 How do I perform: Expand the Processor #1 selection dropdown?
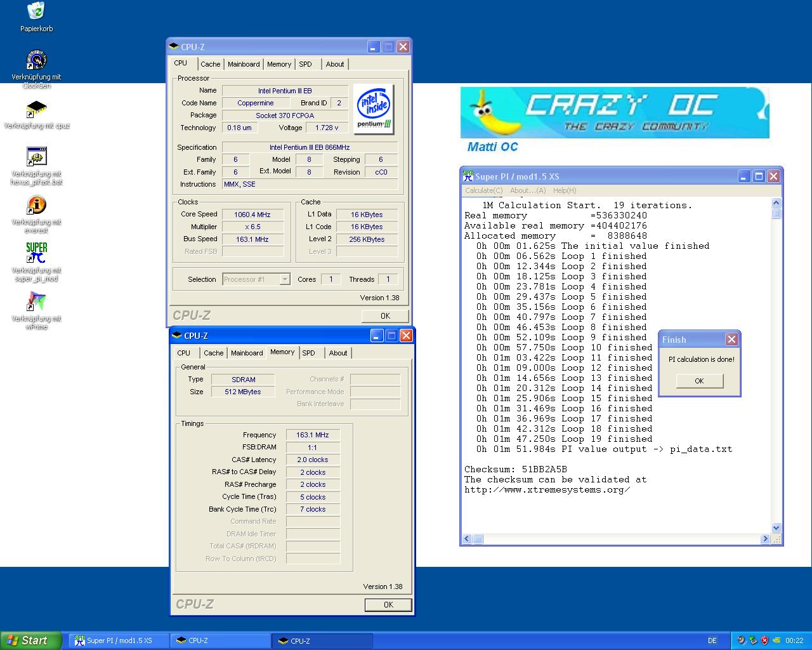(285, 279)
